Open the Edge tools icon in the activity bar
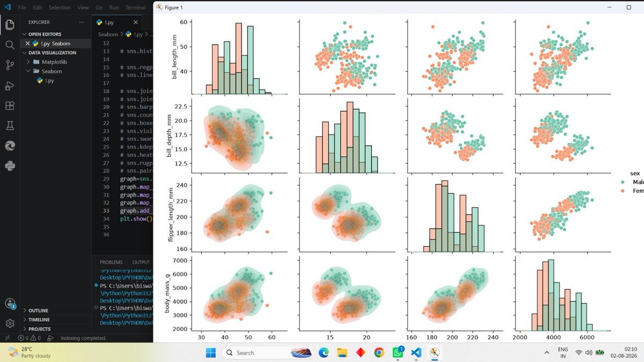Image resolution: width=644 pixels, height=362 pixels. click(x=10, y=146)
